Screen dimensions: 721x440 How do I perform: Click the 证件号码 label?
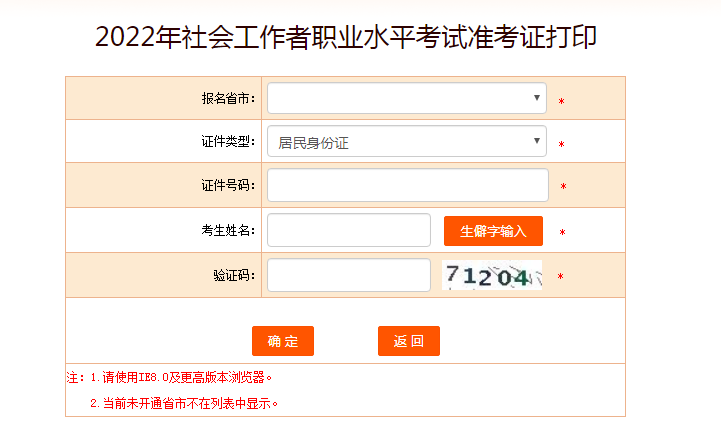coord(228,186)
